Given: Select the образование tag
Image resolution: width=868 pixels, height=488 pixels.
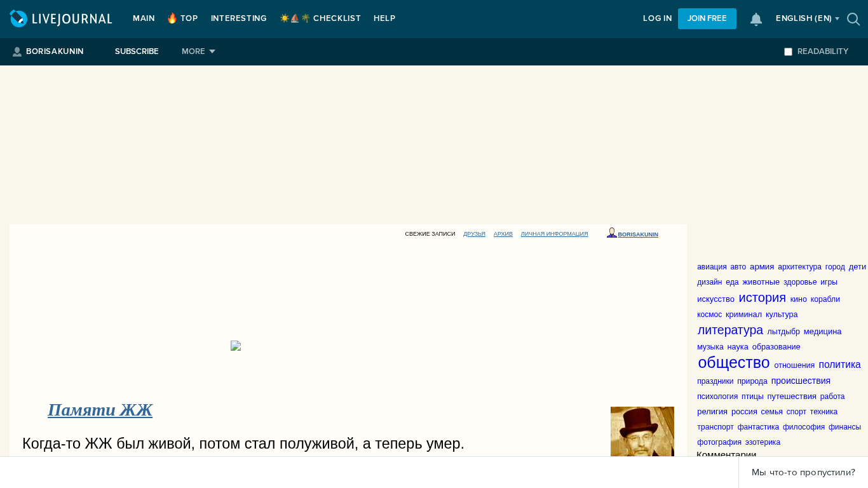Looking at the screenshot, I should coord(776,347).
